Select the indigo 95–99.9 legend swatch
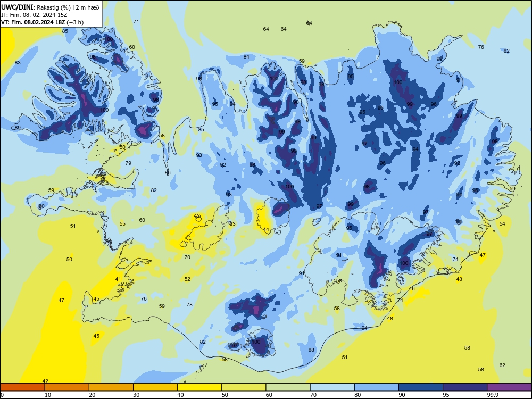This screenshot has height=399, width=532. (x=465, y=387)
